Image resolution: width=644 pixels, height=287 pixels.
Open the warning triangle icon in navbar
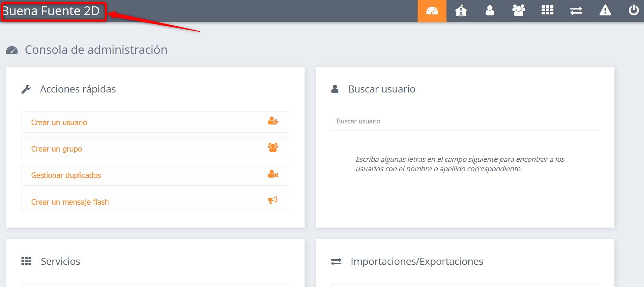[x=605, y=11]
